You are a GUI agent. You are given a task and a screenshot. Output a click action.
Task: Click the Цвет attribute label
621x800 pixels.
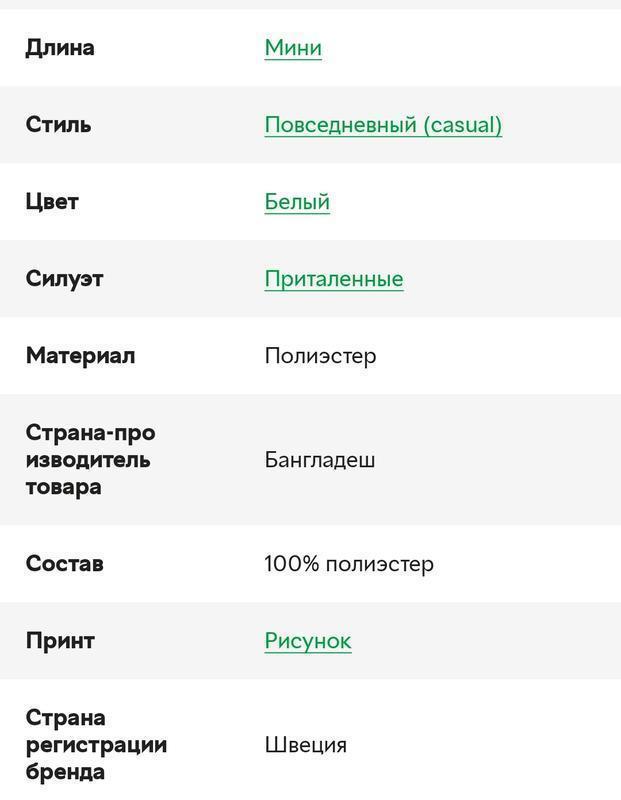pyautogui.click(x=52, y=202)
